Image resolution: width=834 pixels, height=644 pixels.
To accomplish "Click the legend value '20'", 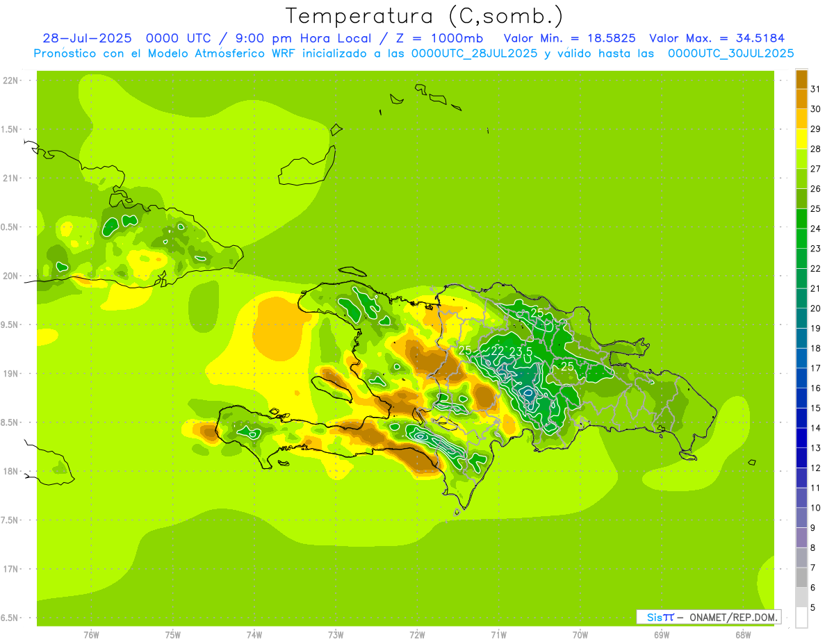I will (x=815, y=308).
